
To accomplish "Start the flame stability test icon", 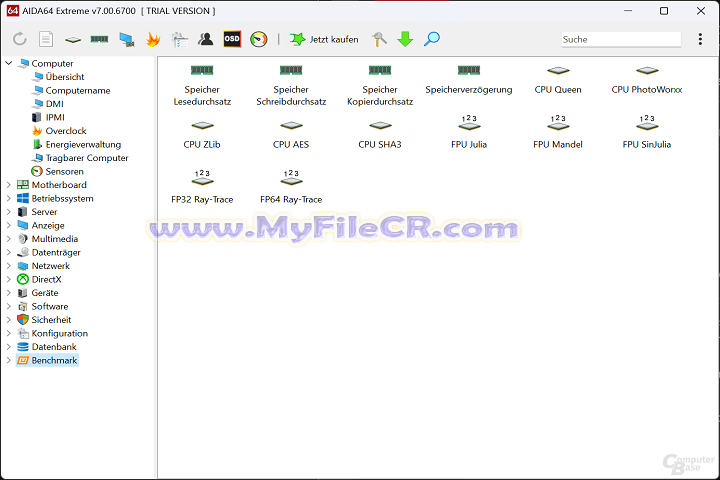I will 153,40.
